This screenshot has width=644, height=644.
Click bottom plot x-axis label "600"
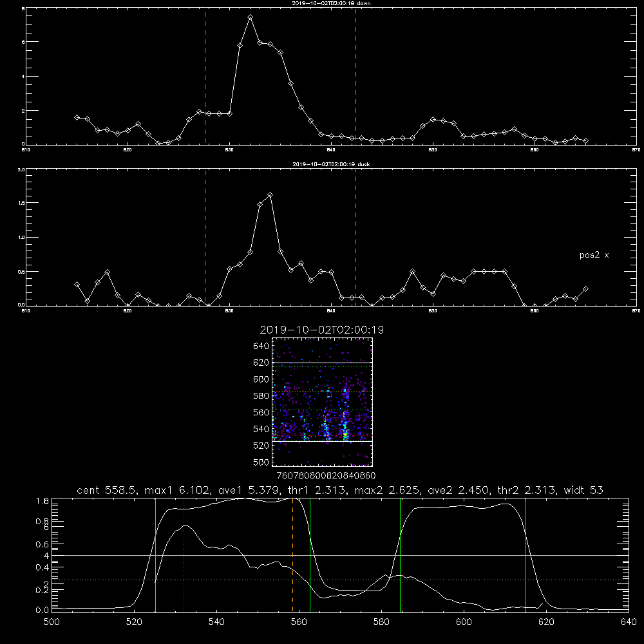click(464, 622)
